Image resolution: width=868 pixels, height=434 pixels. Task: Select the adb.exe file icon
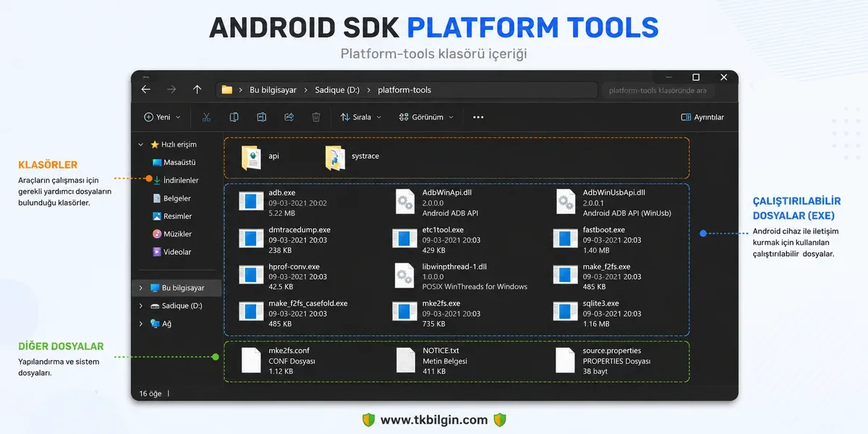tap(252, 203)
